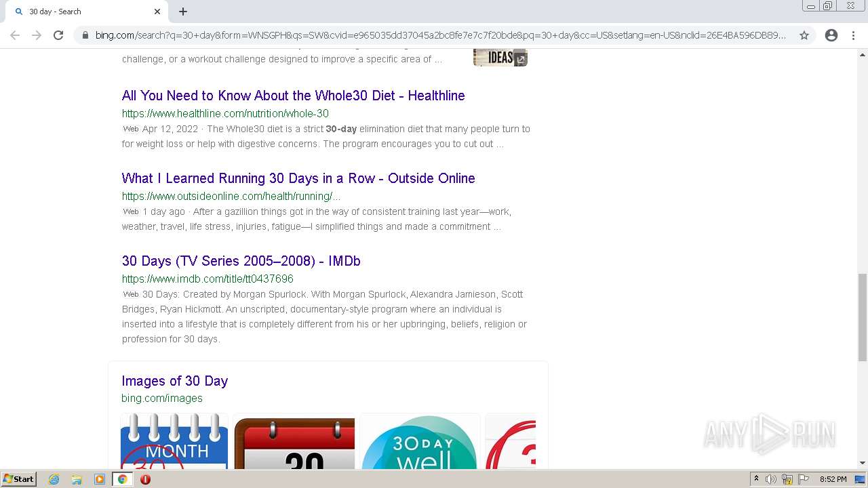The width and height of the screenshot is (868, 488).
Task: Launch the media player taskbar icon
Action: [x=100, y=479]
